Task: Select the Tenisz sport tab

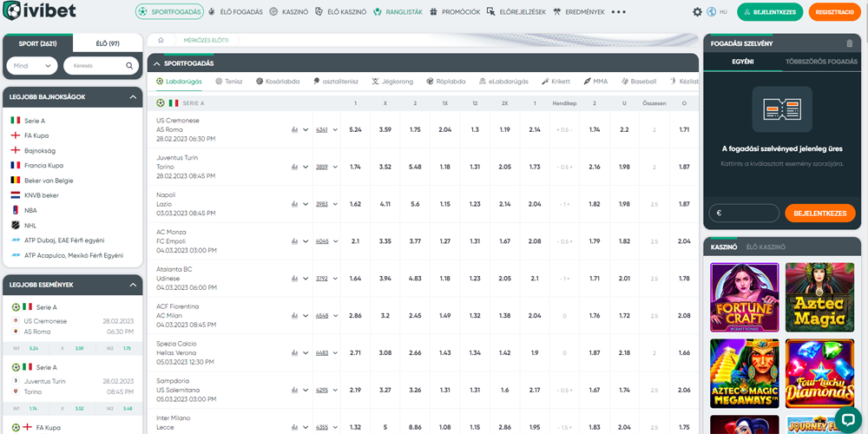Action: point(228,82)
